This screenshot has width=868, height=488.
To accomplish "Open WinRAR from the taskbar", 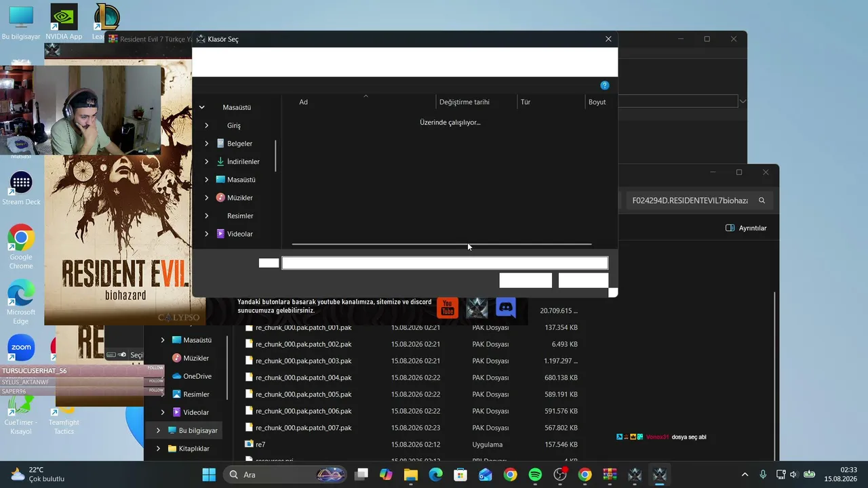I will (x=610, y=474).
